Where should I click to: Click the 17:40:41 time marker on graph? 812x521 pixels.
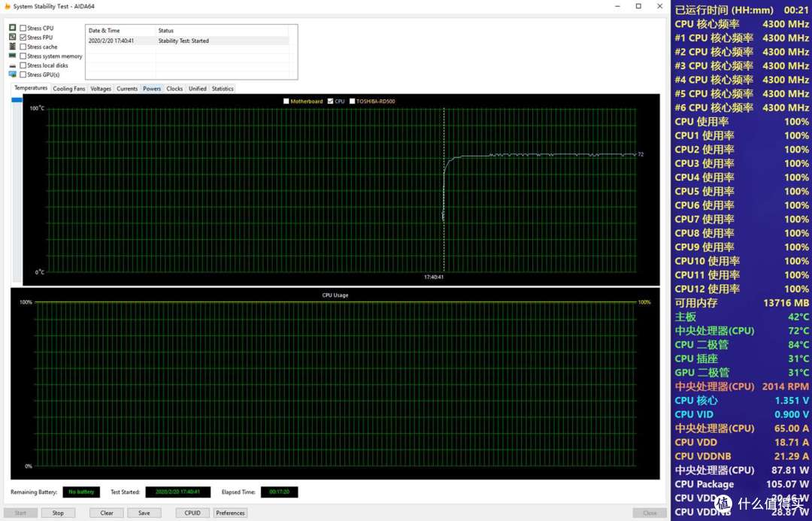(434, 277)
